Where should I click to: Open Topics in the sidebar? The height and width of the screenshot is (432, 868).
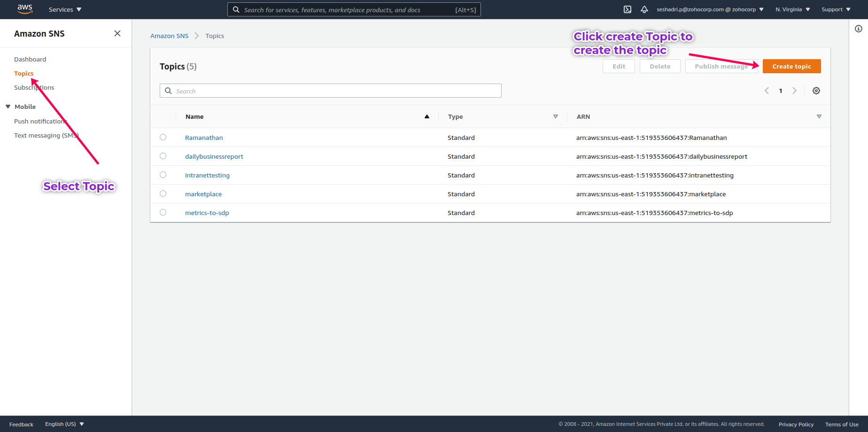click(x=24, y=73)
